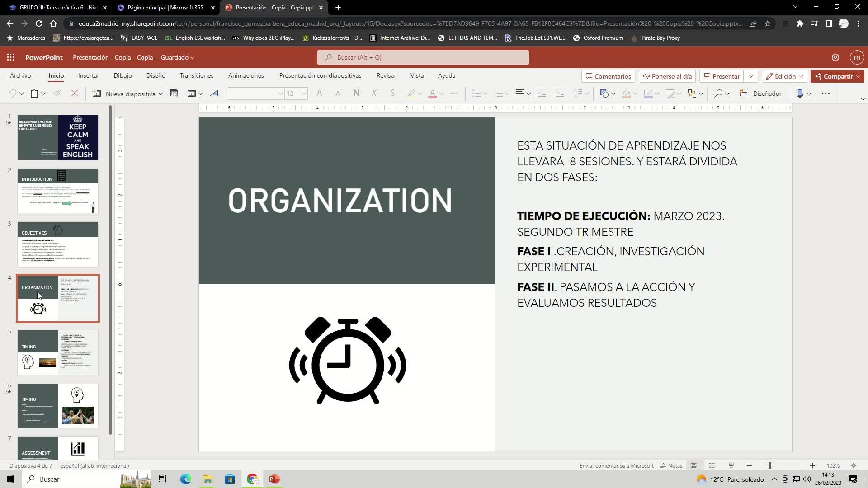Click the Dictate microphone icon
Screen dimensions: 868x488
(799, 94)
